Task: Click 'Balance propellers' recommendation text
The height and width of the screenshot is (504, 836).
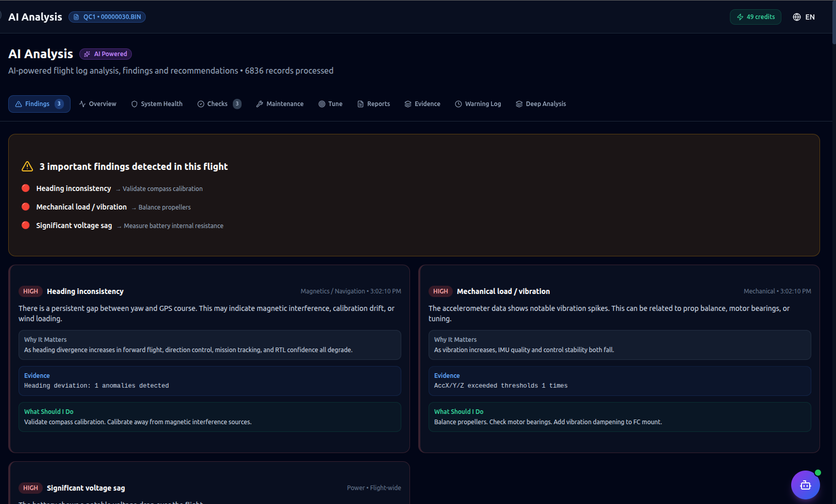Action: [x=164, y=207]
